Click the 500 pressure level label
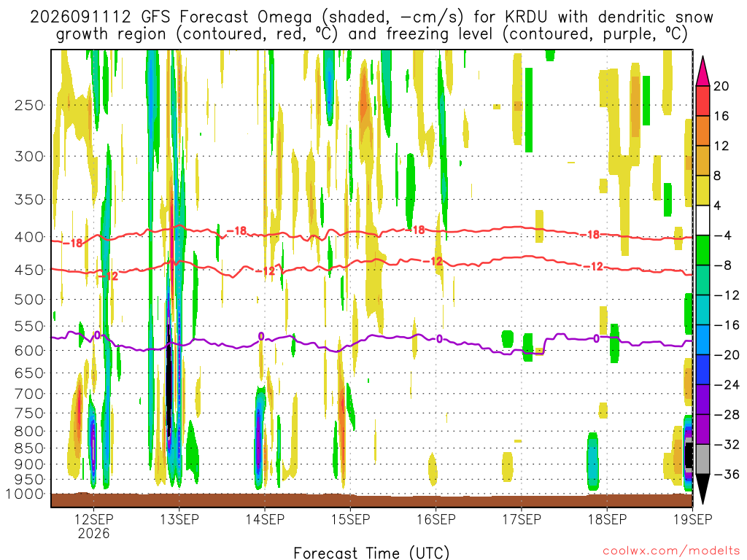Viewport: 747px width, 560px height. point(29,300)
